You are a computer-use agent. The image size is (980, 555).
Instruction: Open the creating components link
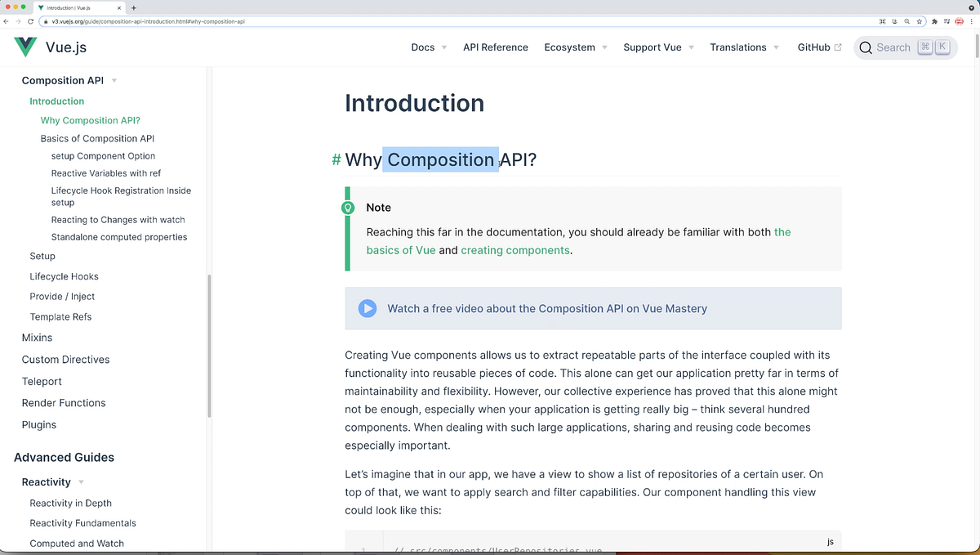(514, 250)
